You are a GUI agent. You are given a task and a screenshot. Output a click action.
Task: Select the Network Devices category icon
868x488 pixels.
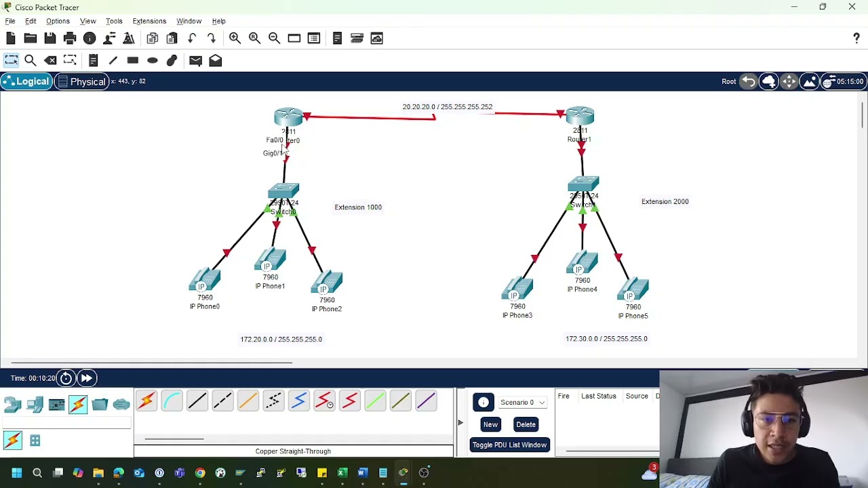point(12,405)
